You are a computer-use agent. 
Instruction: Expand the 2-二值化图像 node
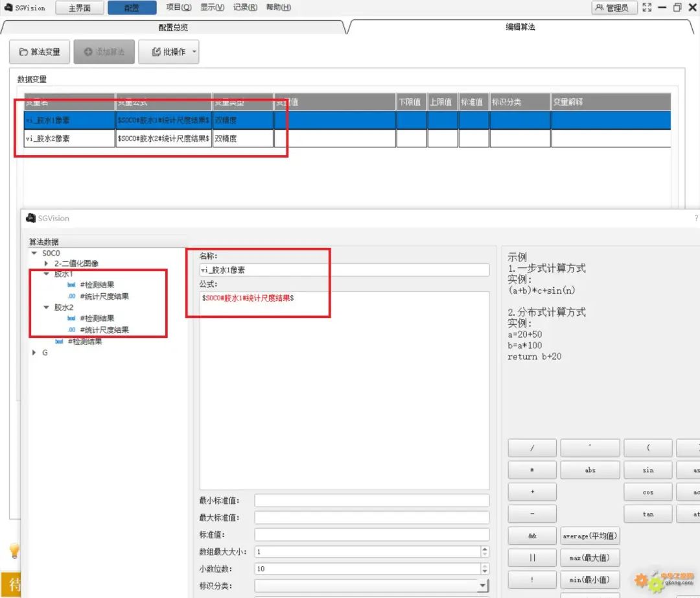click(45, 263)
